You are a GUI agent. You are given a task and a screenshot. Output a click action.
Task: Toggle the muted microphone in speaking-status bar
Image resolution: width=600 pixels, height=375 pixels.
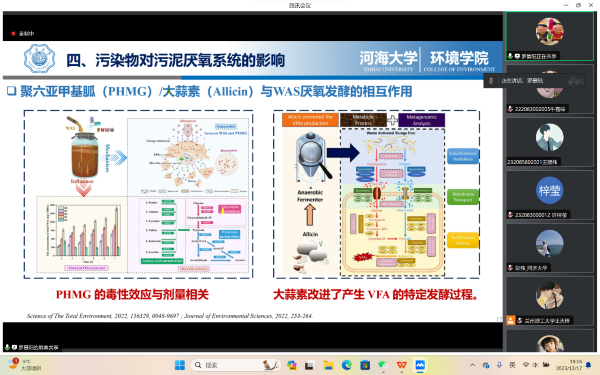tap(491, 81)
